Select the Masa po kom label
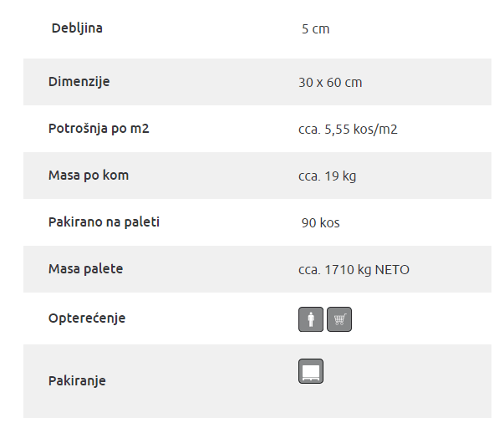 [x=89, y=176]
